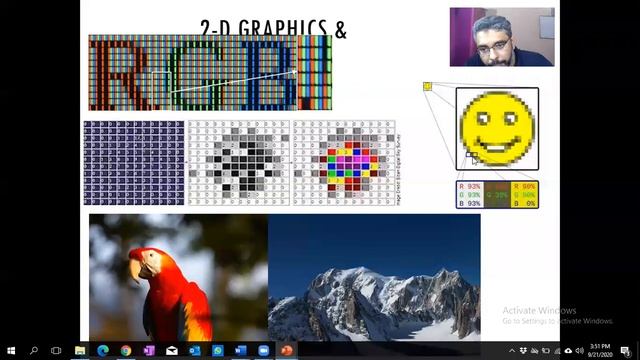Click the tiny smiley icon source image

pos(427,86)
